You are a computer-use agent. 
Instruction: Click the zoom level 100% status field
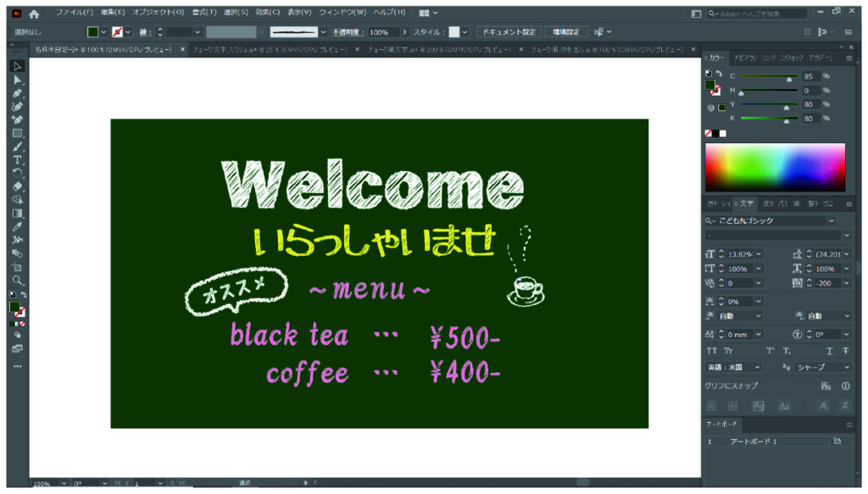[x=44, y=484]
